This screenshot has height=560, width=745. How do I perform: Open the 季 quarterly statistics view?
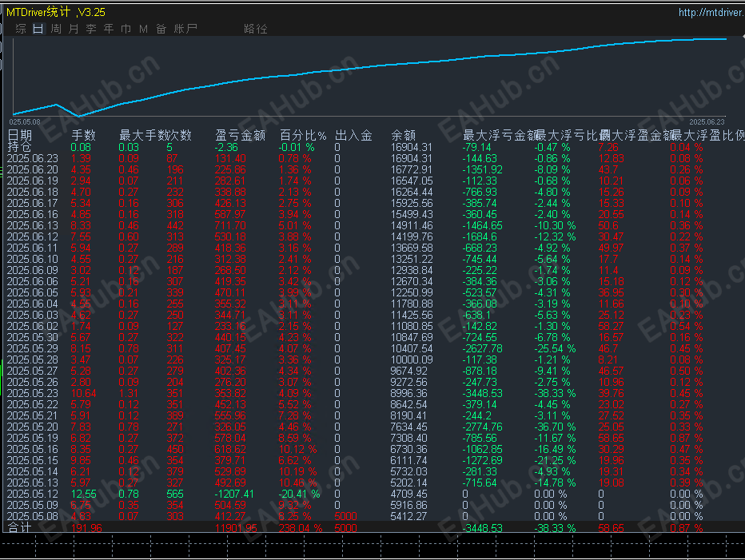click(x=90, y=28)
